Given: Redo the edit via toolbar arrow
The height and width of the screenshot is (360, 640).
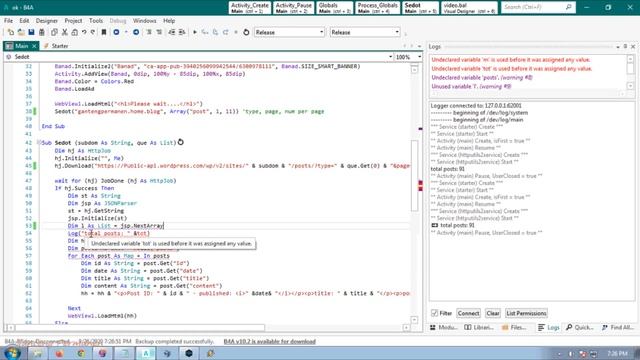Looking at the screenshot, I should [x=93, y=32].
